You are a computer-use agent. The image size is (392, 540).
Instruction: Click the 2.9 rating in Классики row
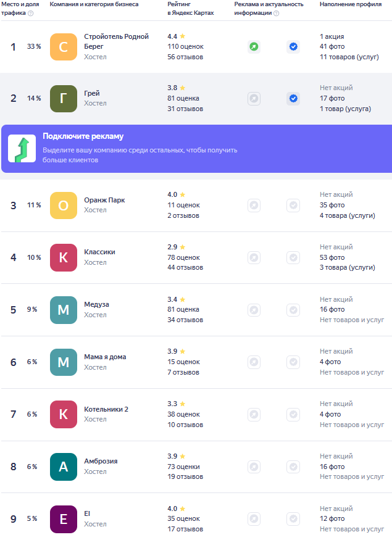pyautogui.click(x=177, y=247)
